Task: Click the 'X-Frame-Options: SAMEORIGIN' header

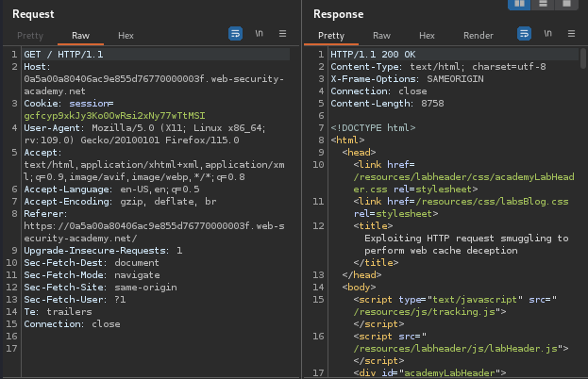Action: click(x=407, y=79)
